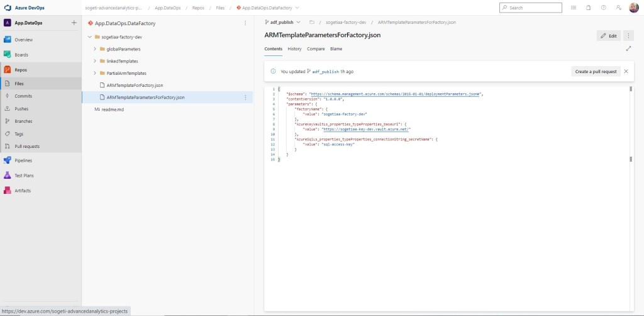Dismiss the pull request notification banner
This screenshot has width=644, height=316.
[x=626, y=72]
